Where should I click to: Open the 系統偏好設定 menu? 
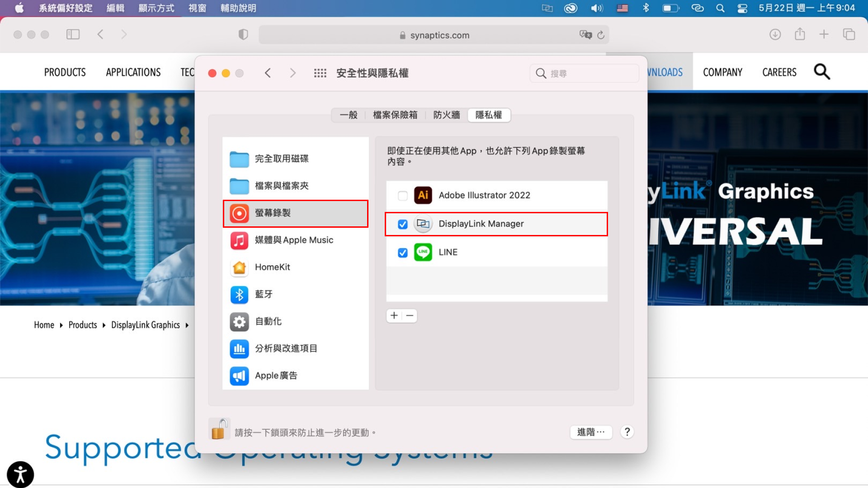coord(66,8)
